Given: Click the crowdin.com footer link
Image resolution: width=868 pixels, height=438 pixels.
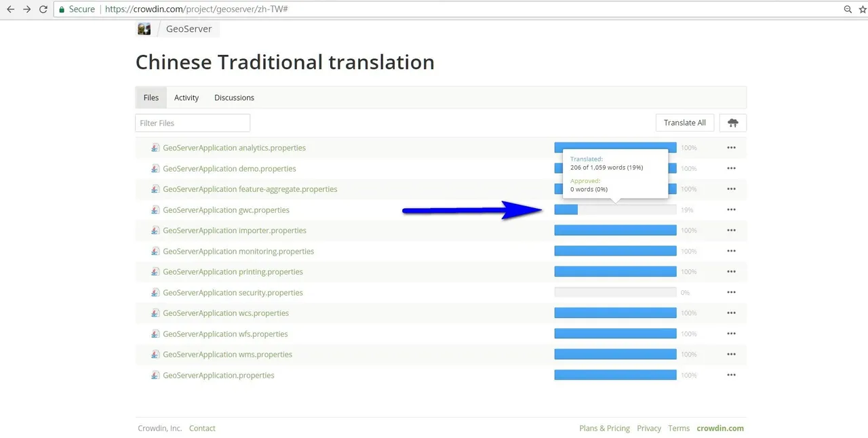Looking at the screenshot, I should (720, 429).
